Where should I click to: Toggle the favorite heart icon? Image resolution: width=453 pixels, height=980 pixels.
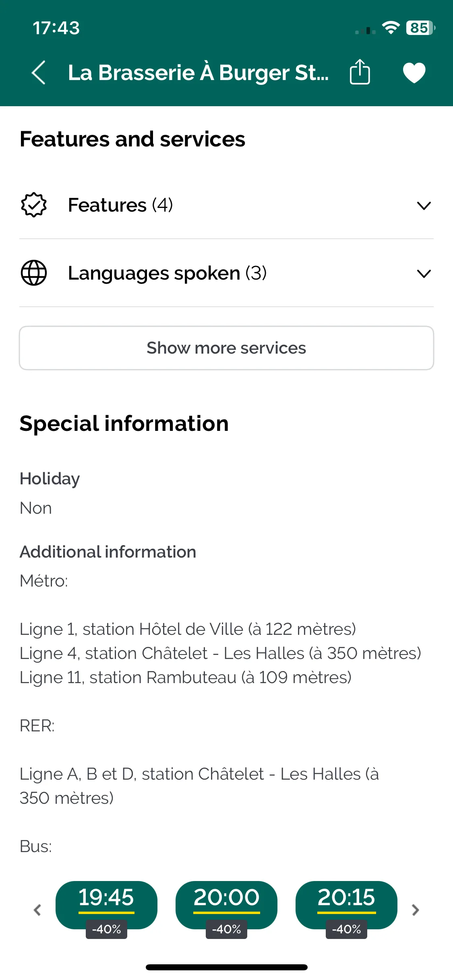414,73
